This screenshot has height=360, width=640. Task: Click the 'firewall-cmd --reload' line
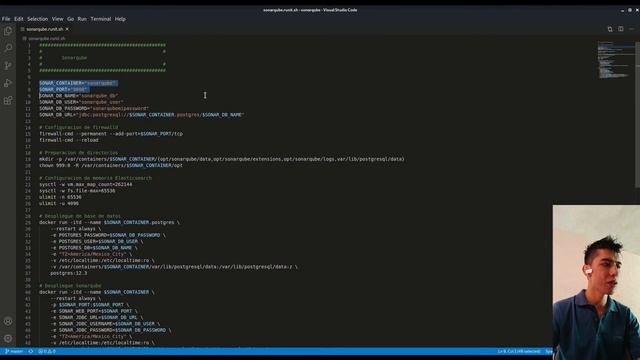(69, 140)
